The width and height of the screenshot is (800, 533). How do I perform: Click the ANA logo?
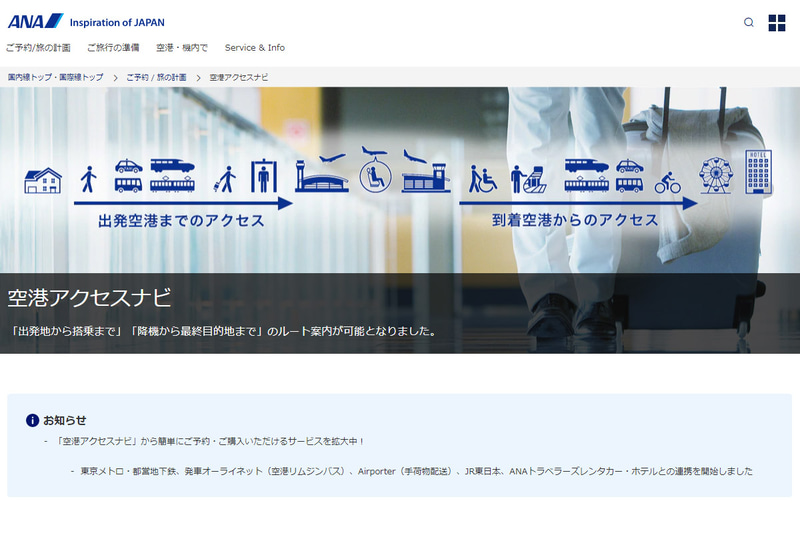(35, 21)
